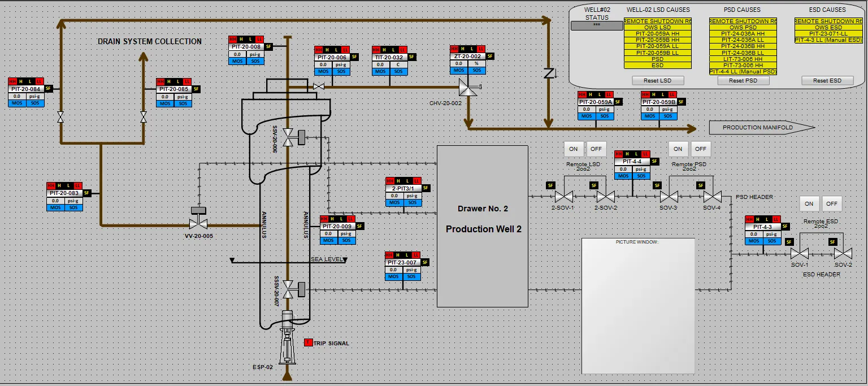Click the manual valve below PIT-20-084

tap(60, 117)
